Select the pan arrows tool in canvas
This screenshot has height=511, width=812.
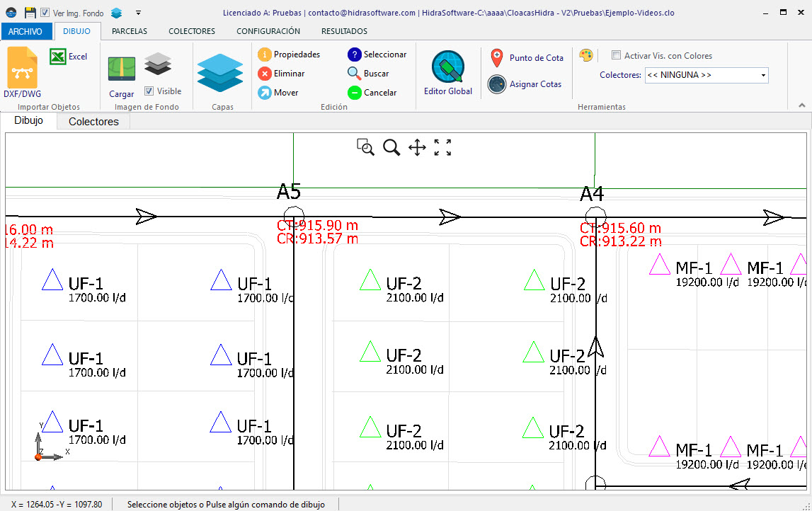[417, 147]
